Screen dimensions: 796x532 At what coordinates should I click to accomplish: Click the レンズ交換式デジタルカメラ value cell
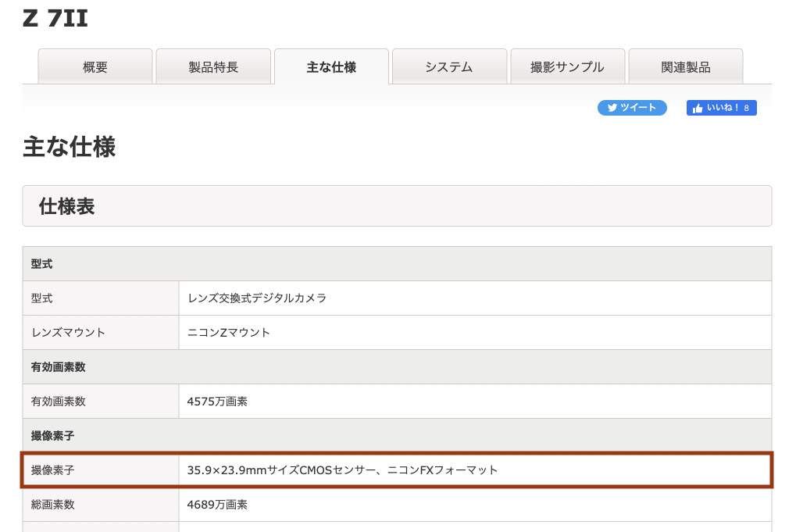coord(475,298)
